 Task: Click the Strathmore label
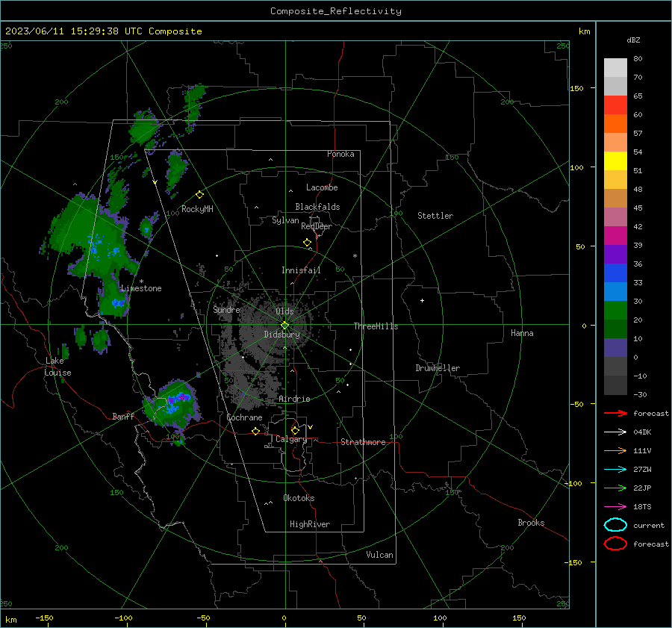tap(363, 442)
